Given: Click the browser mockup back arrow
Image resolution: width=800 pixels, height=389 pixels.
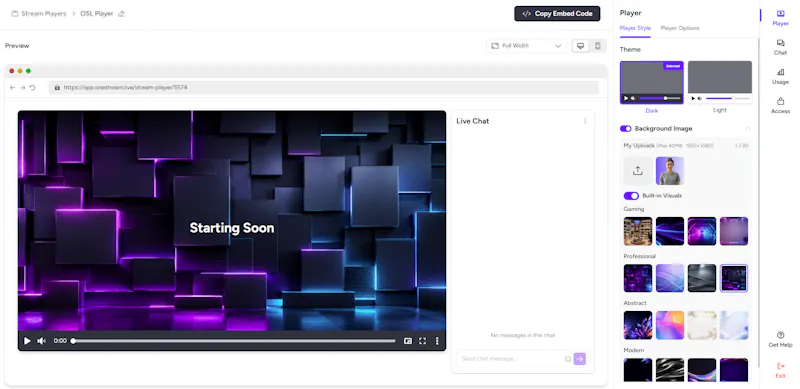Looking at the screenshot, I should [x=13, y=88].
